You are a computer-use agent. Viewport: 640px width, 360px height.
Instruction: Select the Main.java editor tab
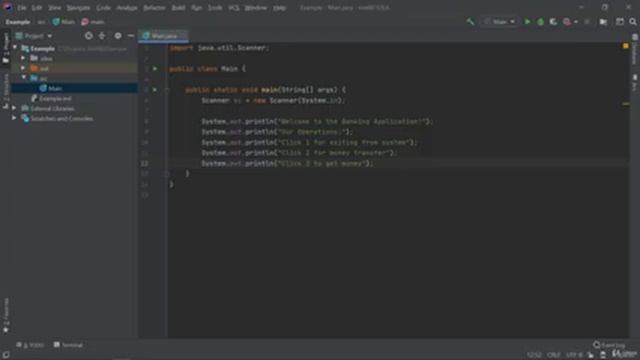[x=163, y=36]
